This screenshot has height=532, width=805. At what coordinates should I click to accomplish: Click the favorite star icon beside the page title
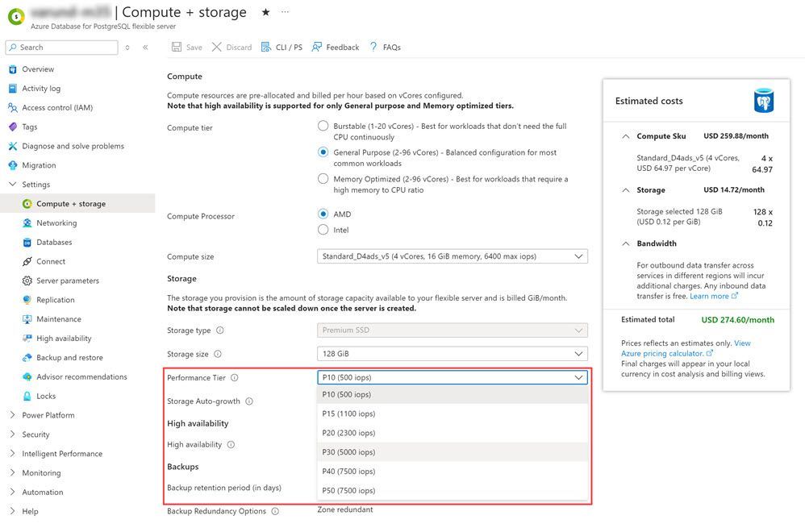266,12
